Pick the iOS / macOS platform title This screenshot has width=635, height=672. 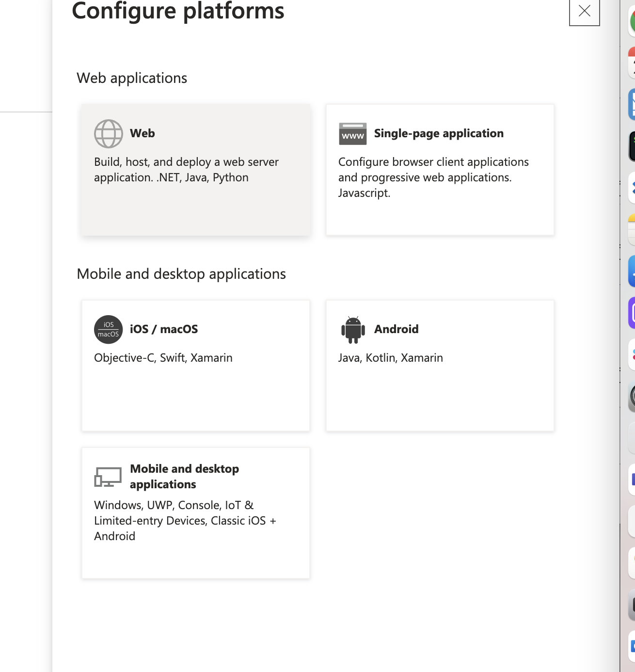[x=163, y=329]
